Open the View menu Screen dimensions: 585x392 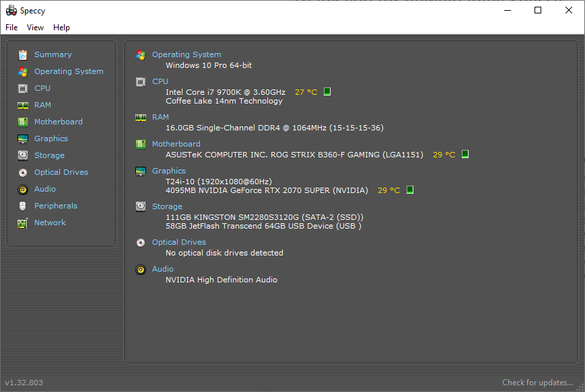35,28
